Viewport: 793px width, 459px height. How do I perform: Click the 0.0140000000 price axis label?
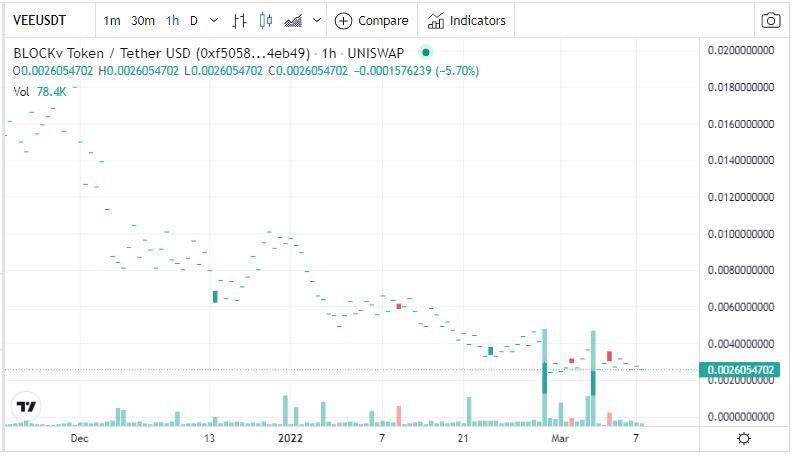[741, 160]
